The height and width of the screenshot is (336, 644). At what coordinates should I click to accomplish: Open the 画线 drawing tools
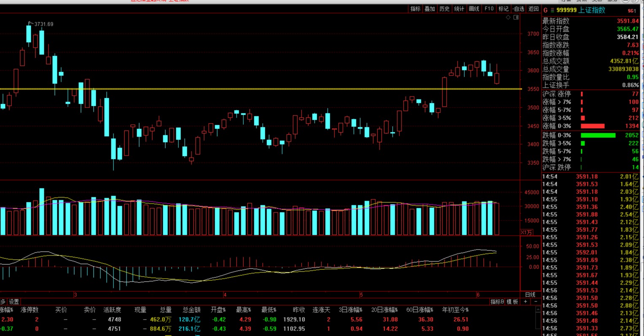pos(474,9)
